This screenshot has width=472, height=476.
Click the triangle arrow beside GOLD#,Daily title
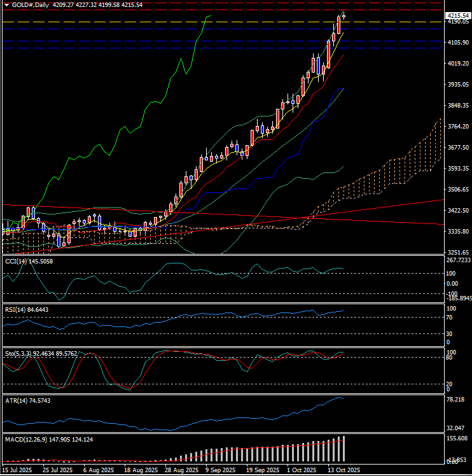(x=6, y=4)
